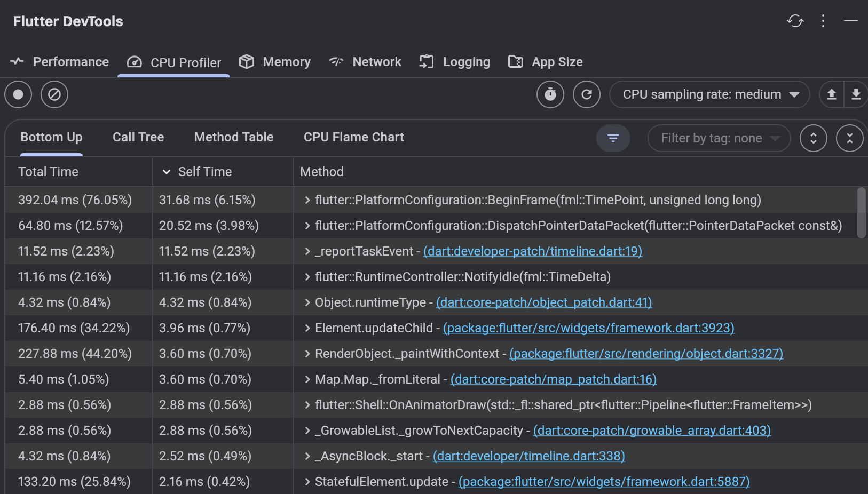Click the profile app start-up stopwatch icon

tap(550, 94)
